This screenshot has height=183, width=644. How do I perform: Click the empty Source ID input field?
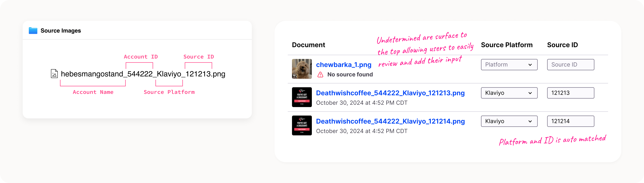point(570,65)
